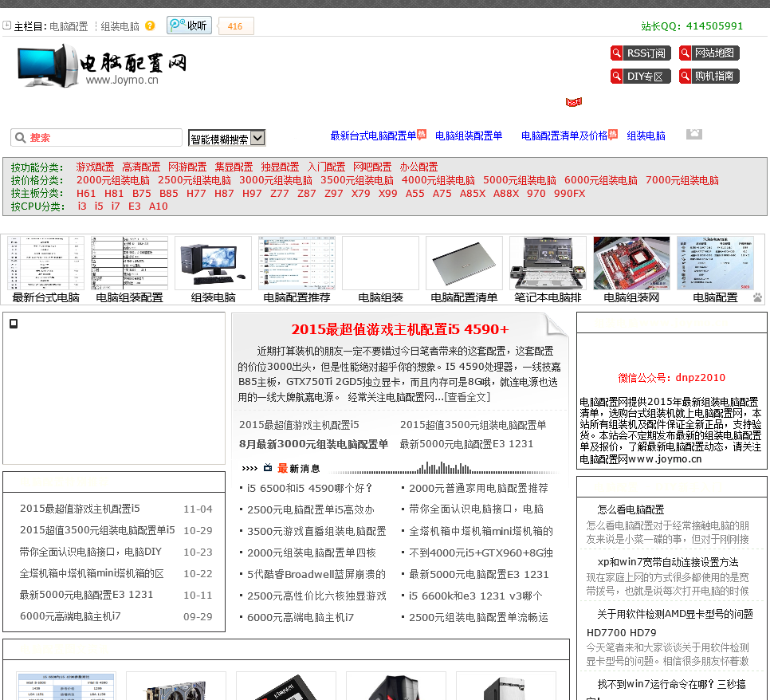Open 2015超值3500元组装电脑配置单 link under headline
The width and height of the screenshot is (770, 700).
pos(473,425)
